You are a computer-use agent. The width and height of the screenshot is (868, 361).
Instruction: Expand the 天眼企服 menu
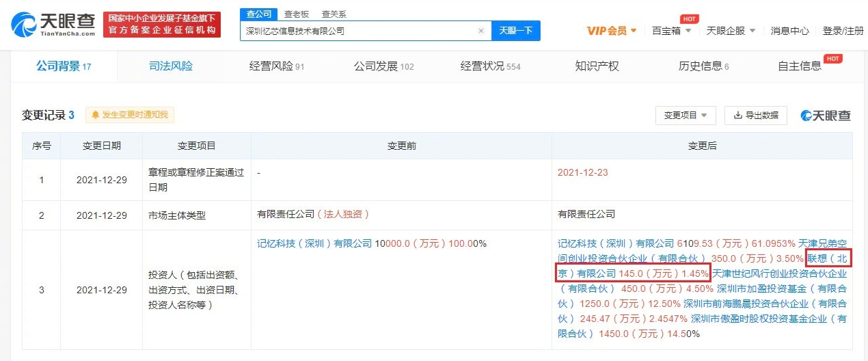tap(731, 31)
